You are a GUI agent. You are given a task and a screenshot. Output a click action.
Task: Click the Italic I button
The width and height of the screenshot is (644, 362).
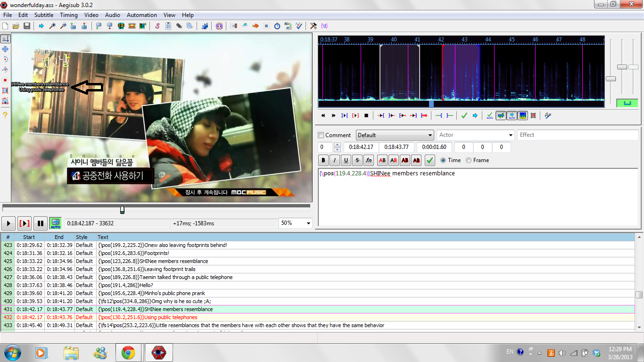(335, 161)
